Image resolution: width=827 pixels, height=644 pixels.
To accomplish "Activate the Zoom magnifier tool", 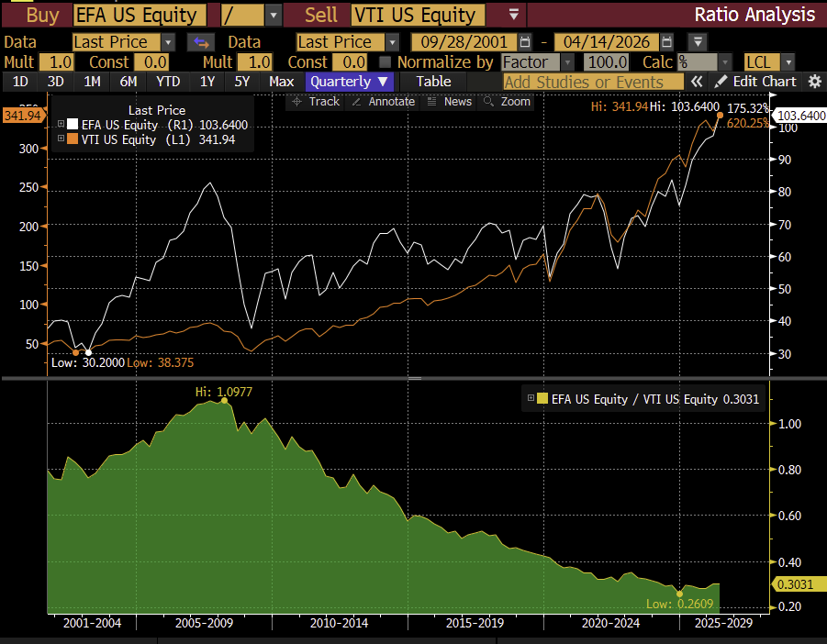I will tap(507, 102).
